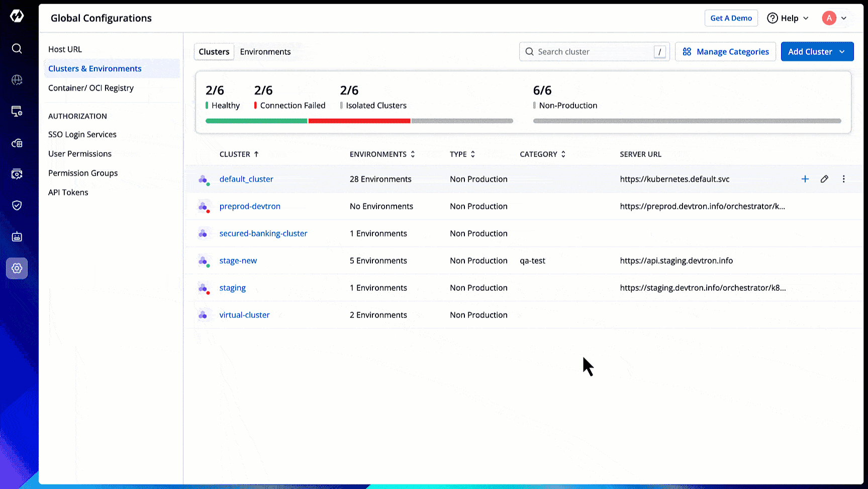The width and height of the screenshot is (868, 489).
Task: Open the three-dot menu for default_cluster
Action: (843, 179)
